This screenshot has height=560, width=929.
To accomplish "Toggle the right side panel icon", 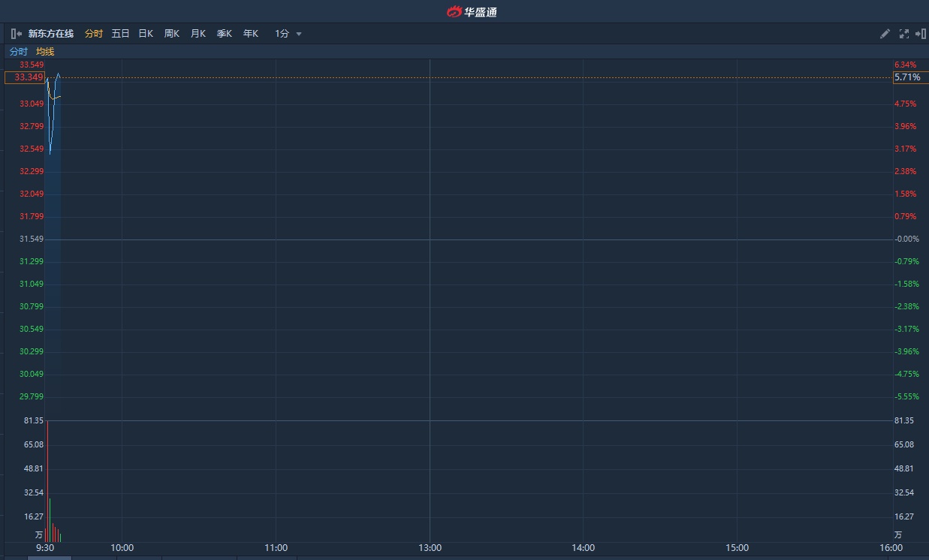I will (921, 34).
